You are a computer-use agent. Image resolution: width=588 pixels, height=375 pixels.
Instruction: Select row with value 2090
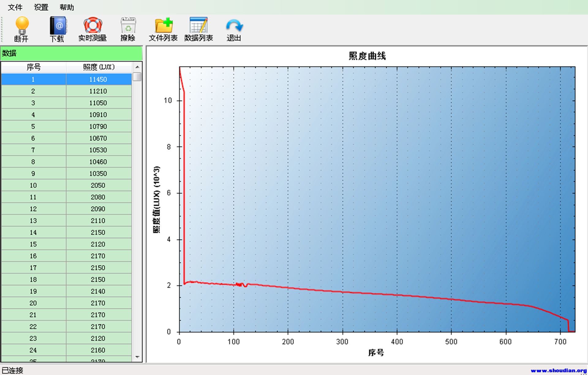(66, 209)
